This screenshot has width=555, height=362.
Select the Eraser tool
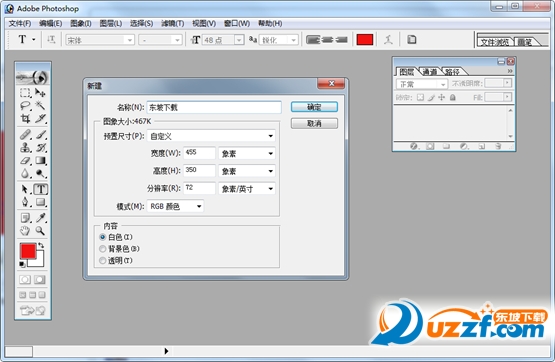click(x=25, y=161)
